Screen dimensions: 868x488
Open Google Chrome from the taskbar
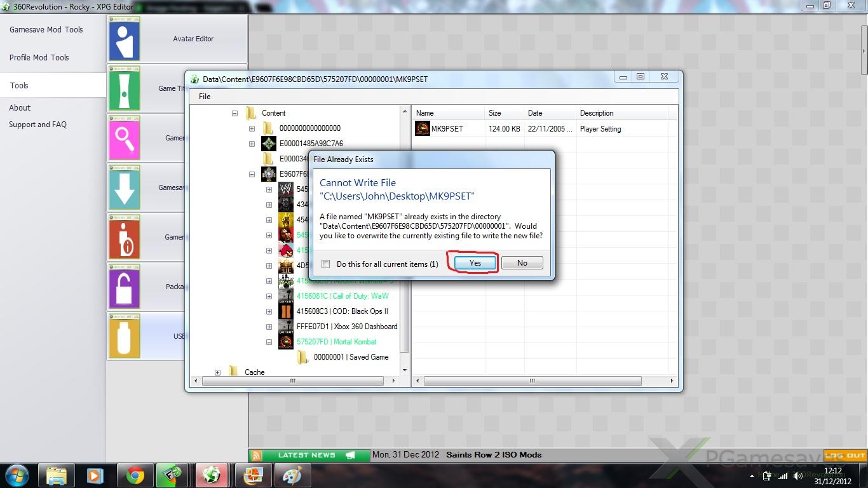click(135, 475)
